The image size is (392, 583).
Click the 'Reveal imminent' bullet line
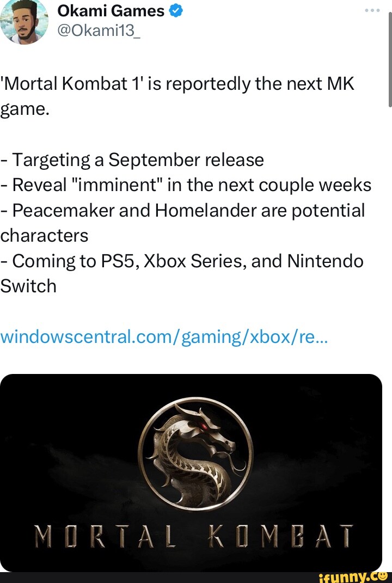pyautogui.click(x=186, y=185)
